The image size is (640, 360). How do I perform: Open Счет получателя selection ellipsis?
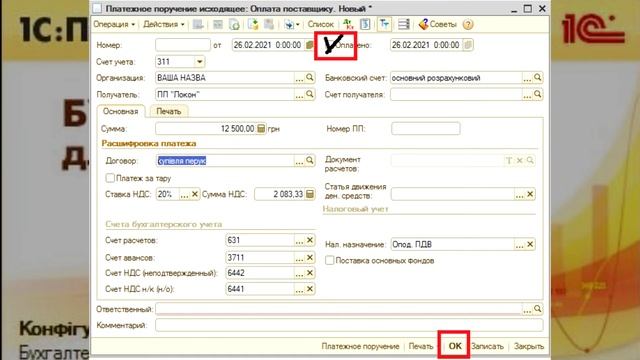click(527, 95)
